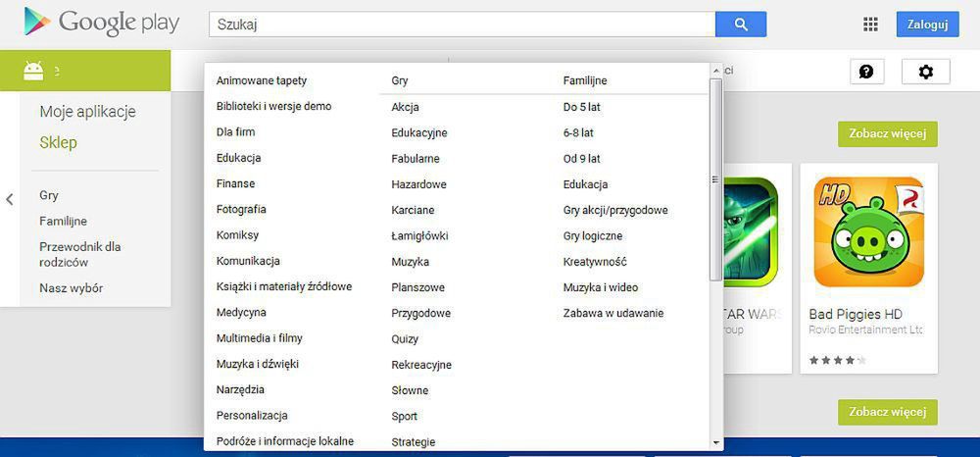Click the blue search magnifier button
This screenshot has height=457, width=980.
741,25
